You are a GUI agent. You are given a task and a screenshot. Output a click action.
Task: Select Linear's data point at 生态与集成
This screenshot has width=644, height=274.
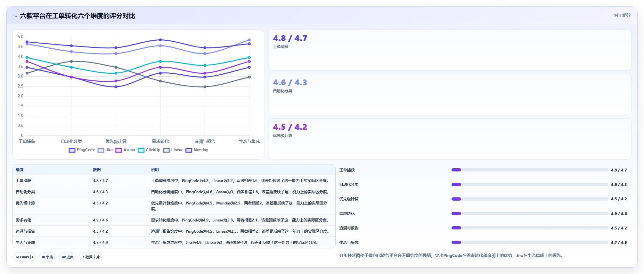[249, 77]
